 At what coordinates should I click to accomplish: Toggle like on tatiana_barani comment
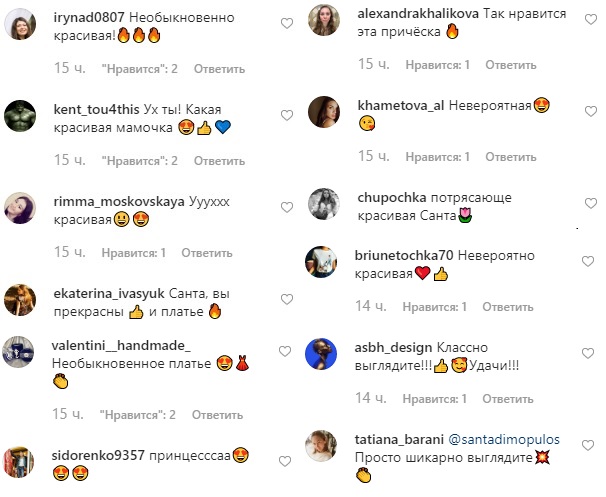coord(588,445)
